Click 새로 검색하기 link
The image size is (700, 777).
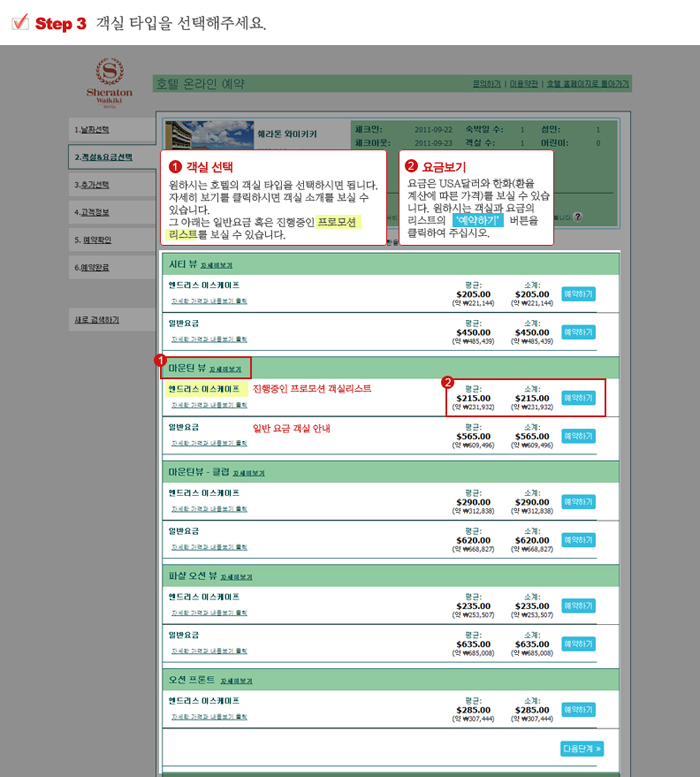click(x=96, y=320)
